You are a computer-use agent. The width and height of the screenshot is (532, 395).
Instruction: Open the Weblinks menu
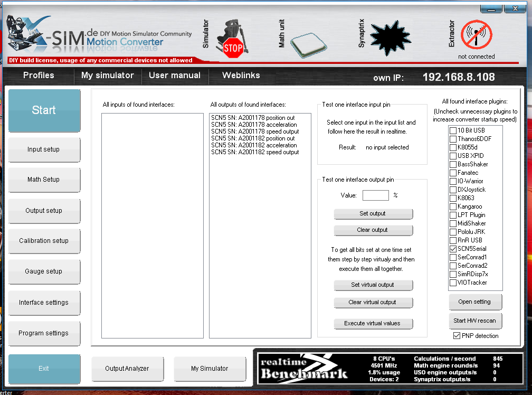[x=241, y=76]
